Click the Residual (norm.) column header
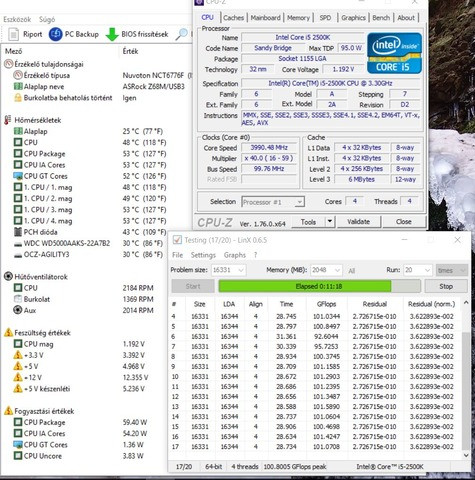The image size is (475, 480). click(x=431, y=304)
